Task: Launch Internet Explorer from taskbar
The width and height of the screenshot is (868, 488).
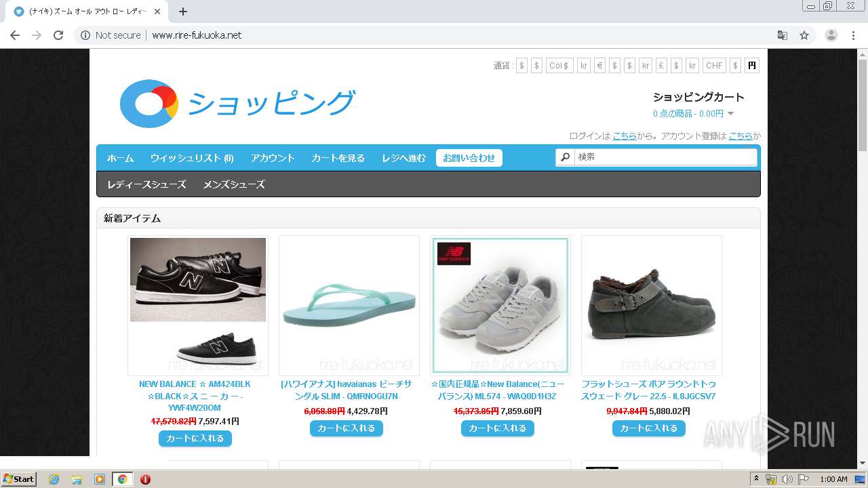Action: click(54, 479)
